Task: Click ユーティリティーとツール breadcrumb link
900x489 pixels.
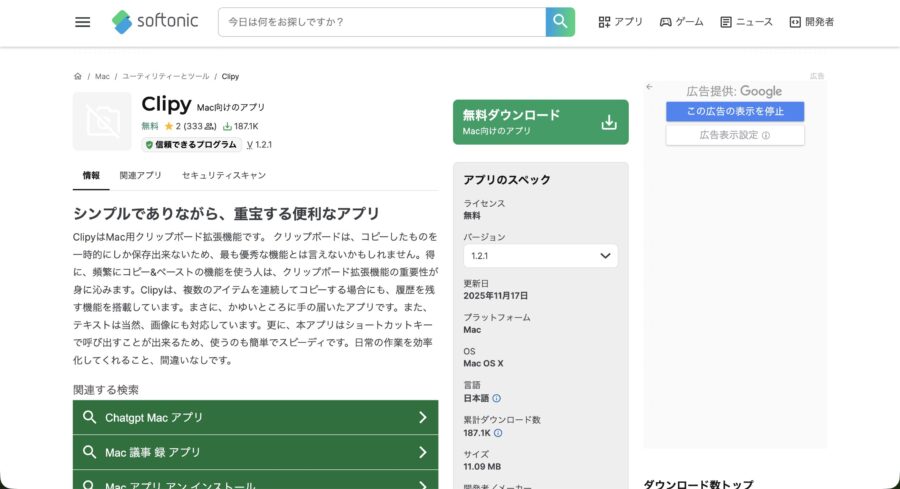Action: click(166, 76)
